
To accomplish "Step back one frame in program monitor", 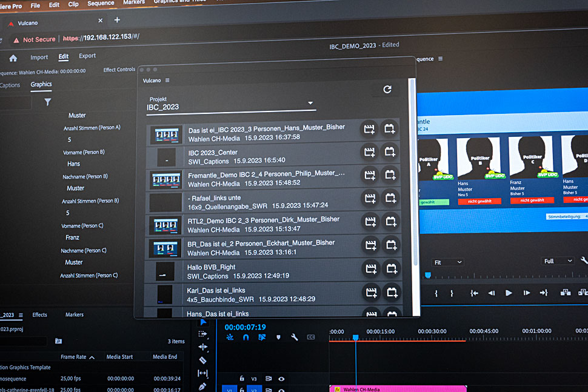I will [x=491, y=293].
